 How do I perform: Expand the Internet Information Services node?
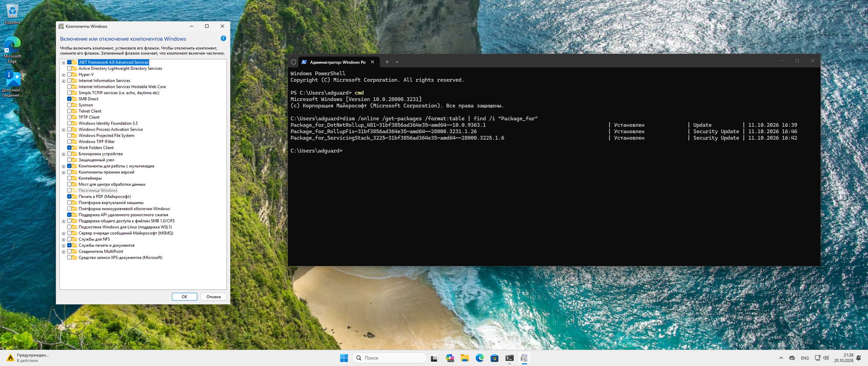(x=64, y=81)
